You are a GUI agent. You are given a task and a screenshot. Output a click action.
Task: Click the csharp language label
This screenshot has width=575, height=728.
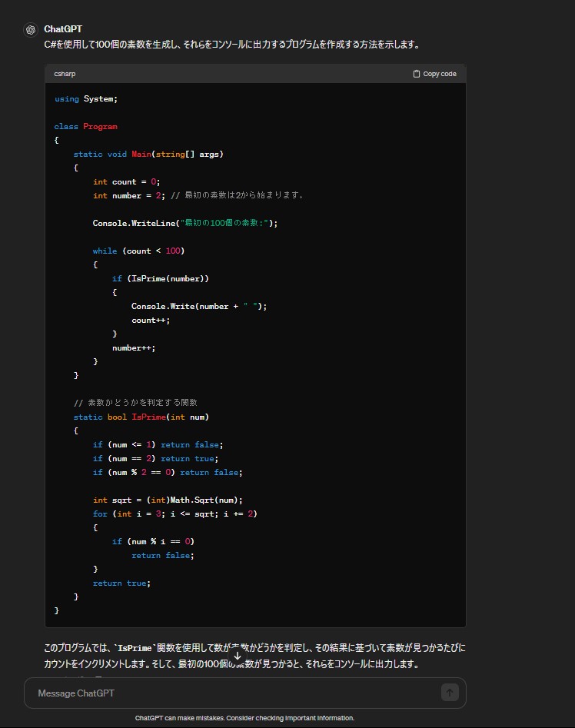[65, 74]
